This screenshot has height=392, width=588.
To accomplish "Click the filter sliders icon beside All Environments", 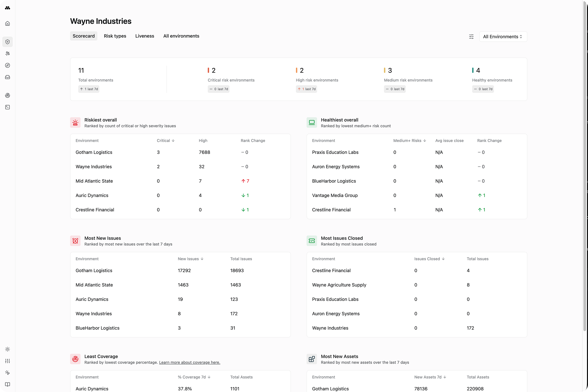I will point(471,37).
